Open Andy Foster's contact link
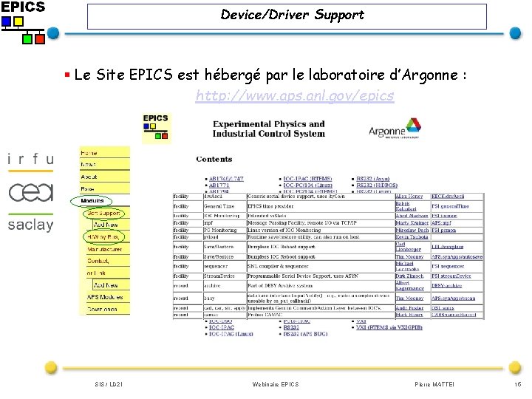 409,308
